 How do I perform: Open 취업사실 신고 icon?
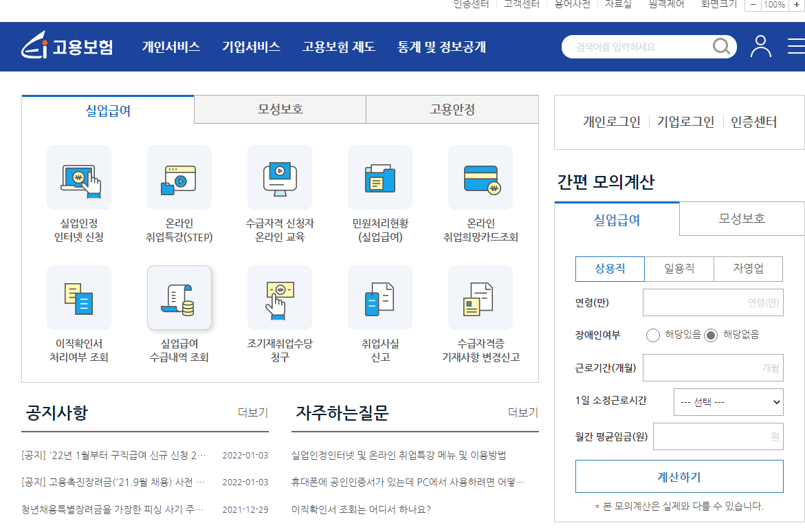[x=380, y=298]
